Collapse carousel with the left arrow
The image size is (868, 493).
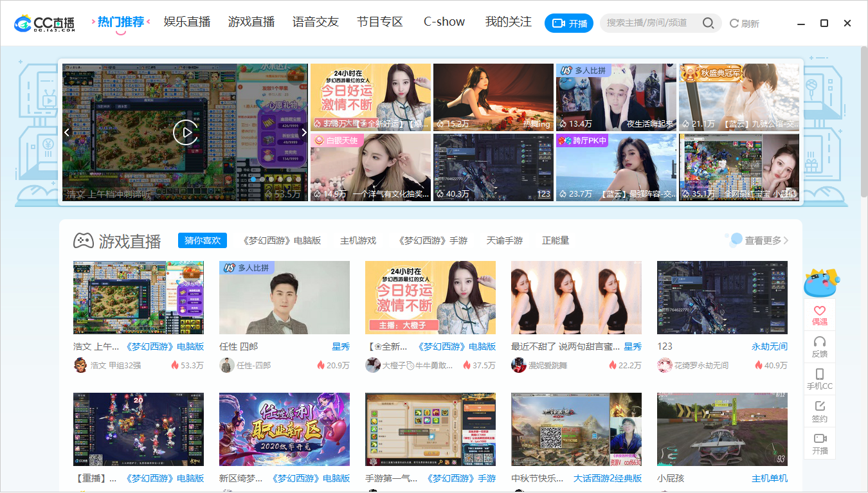(67, 132)
